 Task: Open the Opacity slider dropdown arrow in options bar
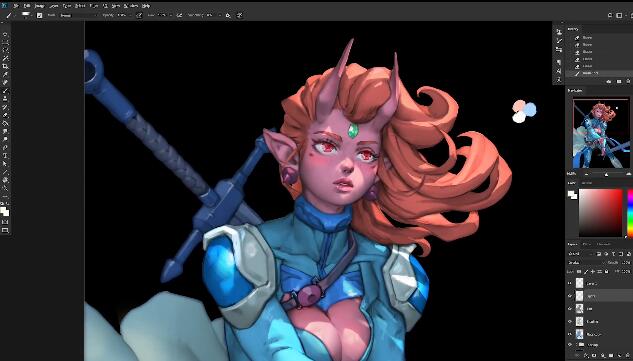(x=130, y=15)
